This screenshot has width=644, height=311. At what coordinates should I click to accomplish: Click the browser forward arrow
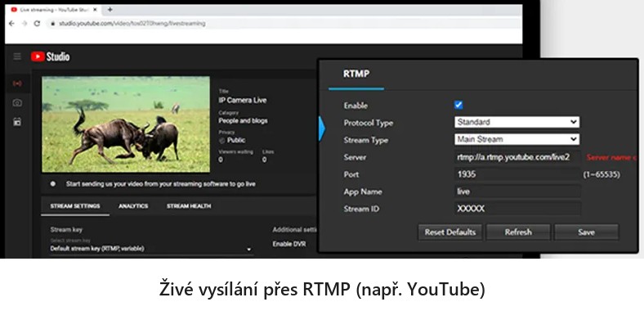coord(25,24)
